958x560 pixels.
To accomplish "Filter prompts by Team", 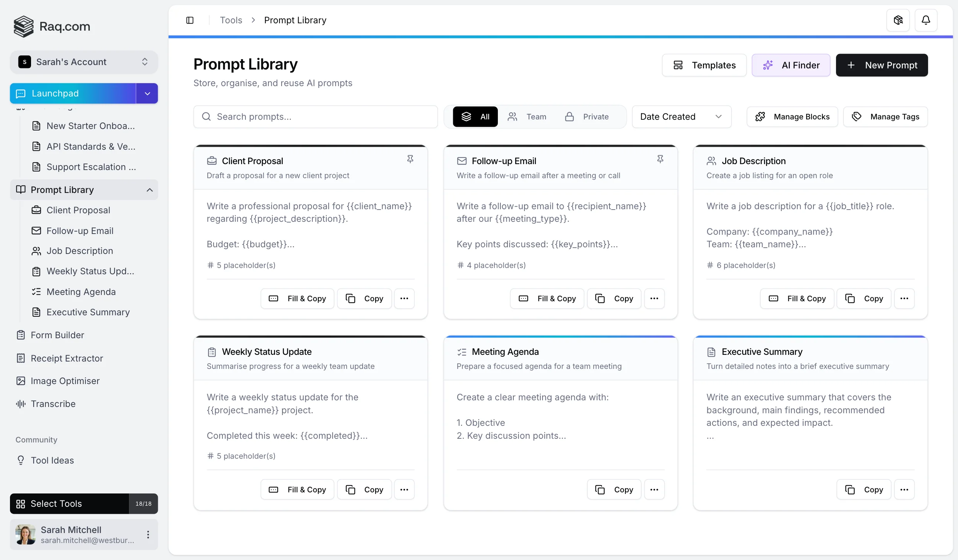I will pyautogui.click(x=527, y=116).
